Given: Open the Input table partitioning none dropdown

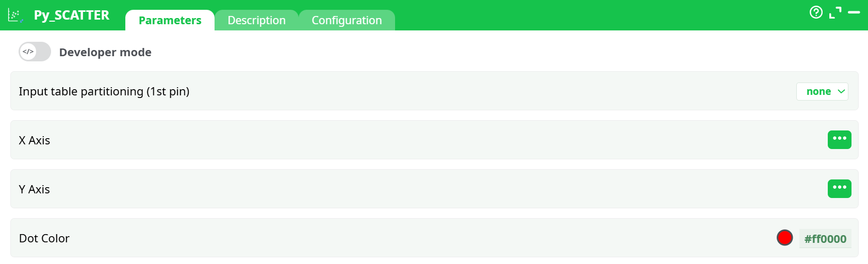Looking at the screenshot, I should pyautogui.click(x=822, y=91).
